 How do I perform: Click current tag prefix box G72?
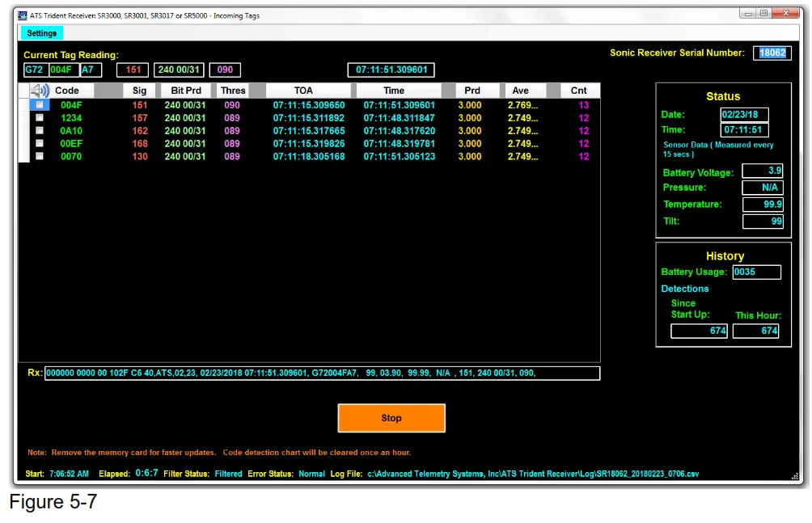pyautogui.click(x=36, y=70)
